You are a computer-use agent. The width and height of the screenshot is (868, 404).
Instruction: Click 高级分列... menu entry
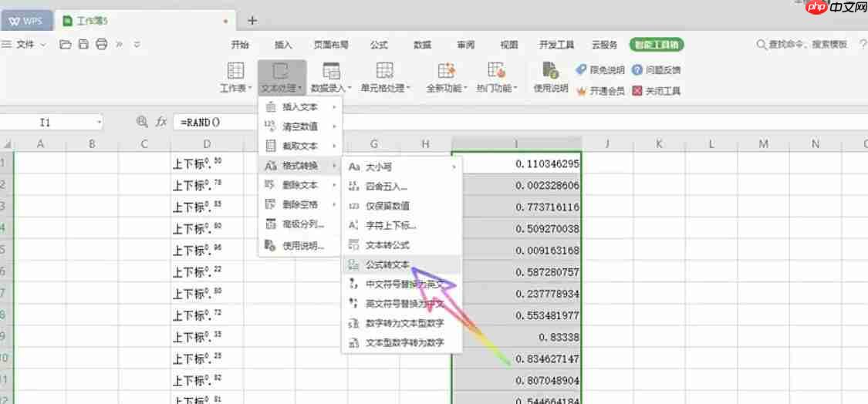click(x=301, y=224)
